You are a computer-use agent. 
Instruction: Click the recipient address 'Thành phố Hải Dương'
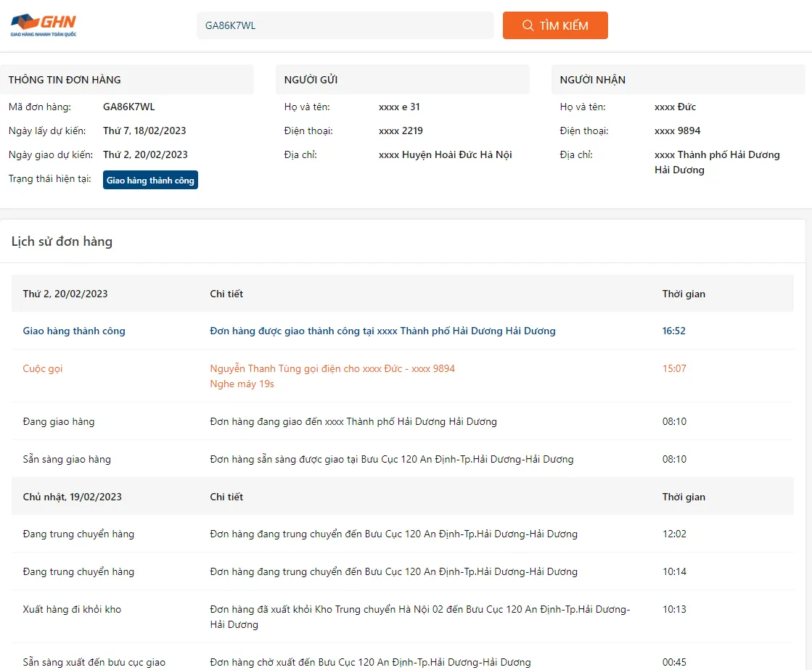click(x=716, y=155)
